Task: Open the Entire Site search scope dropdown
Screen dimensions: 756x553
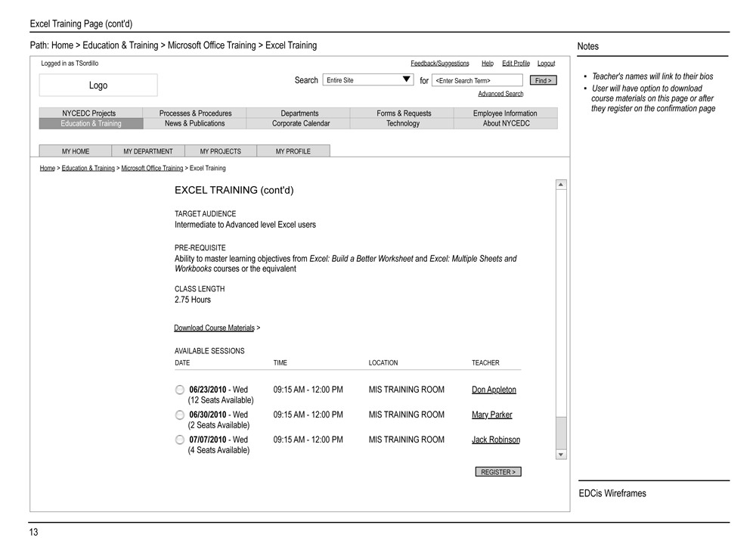Action: pyautogui.click(x=367, y=79)
